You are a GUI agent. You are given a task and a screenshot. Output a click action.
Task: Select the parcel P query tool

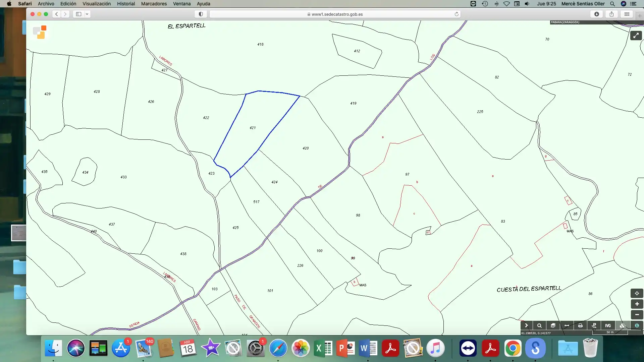pyautogui.click(x=594, y=325)
